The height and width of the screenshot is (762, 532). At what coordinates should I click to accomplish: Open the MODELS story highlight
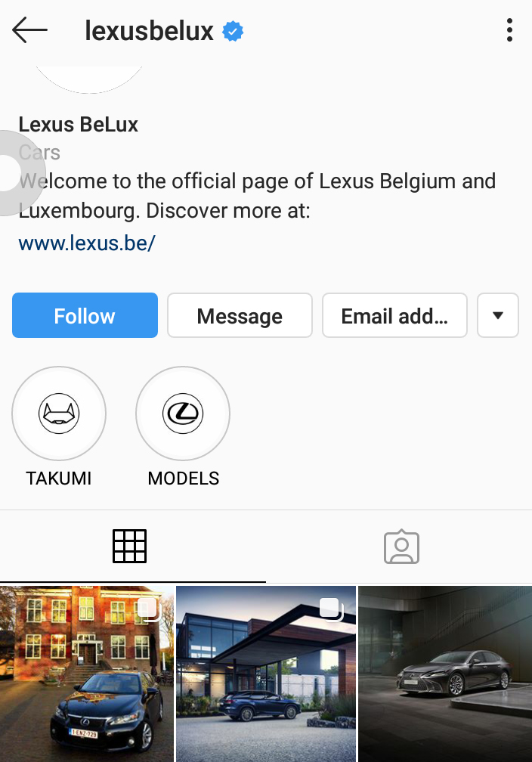click(x=183, y=414)
